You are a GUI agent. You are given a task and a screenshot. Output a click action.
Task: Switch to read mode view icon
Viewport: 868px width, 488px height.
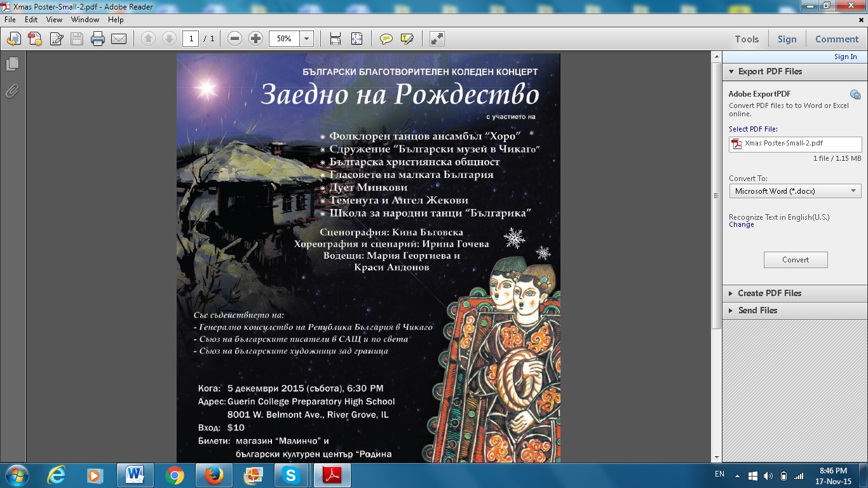point(437,39)
